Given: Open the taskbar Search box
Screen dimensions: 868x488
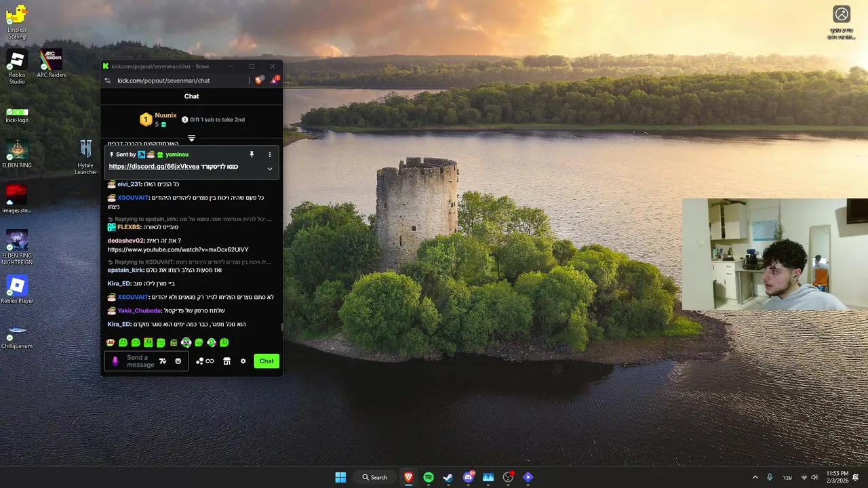Looking at the screenshot, I should pos(374,477).
